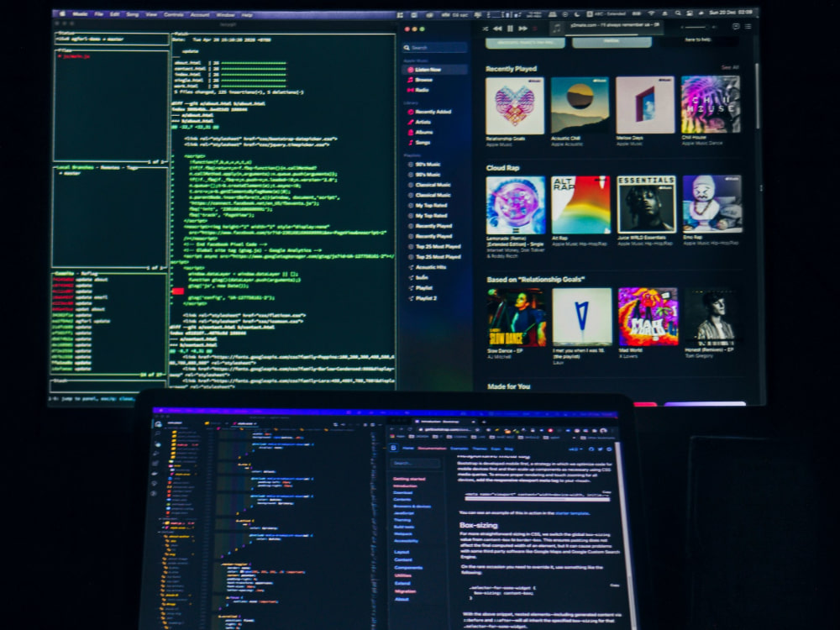This screenshot has height=630, width=840.
Task: Open Bootstrap Twitter icon link
Action: coord(600,449)
